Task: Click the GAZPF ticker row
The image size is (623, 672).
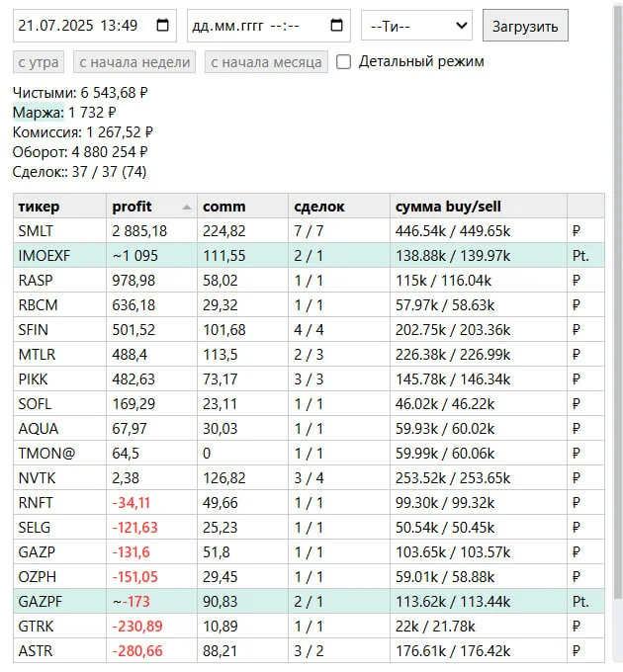Action: pos(309,601)
